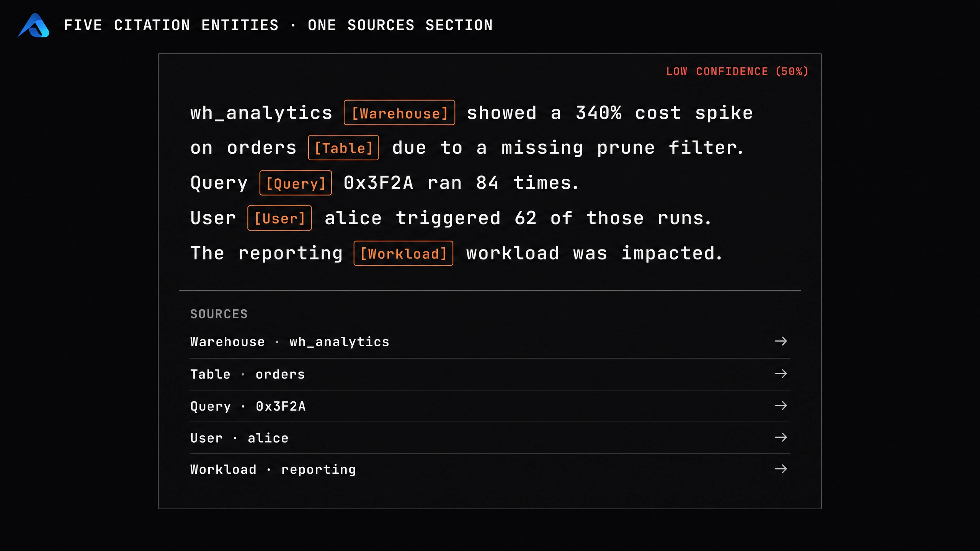This screenshot has width=980, height=551.
Task: Click the [User] citation tag
Action: click(279, 218)
